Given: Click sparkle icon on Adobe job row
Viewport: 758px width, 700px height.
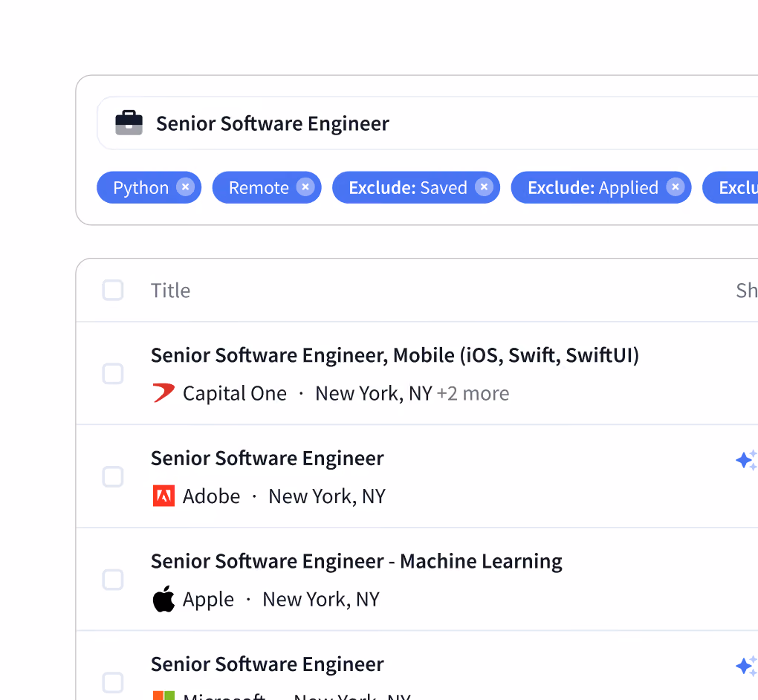Looking at the screenshot, I should click(x=746, y=460).
